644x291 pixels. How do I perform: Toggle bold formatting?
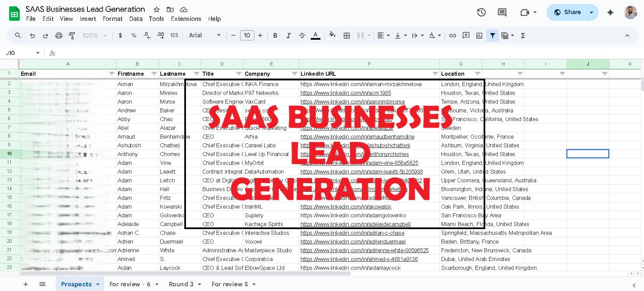[275, 36]
